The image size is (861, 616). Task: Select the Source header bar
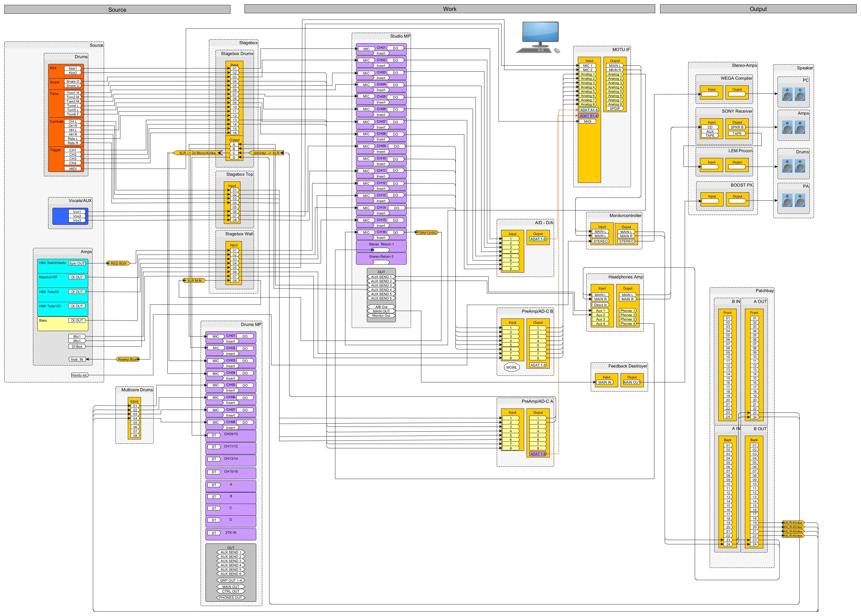(x=117, y=9)
